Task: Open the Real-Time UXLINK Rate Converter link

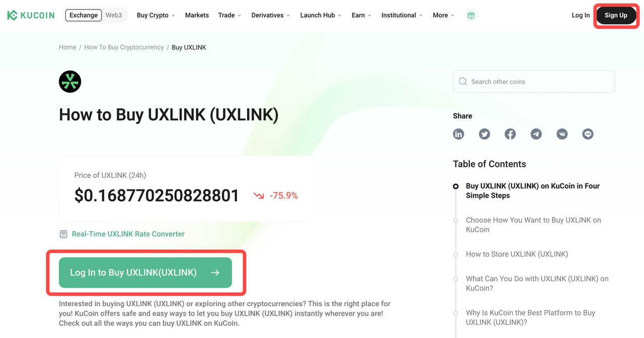Action: (128, 234)
